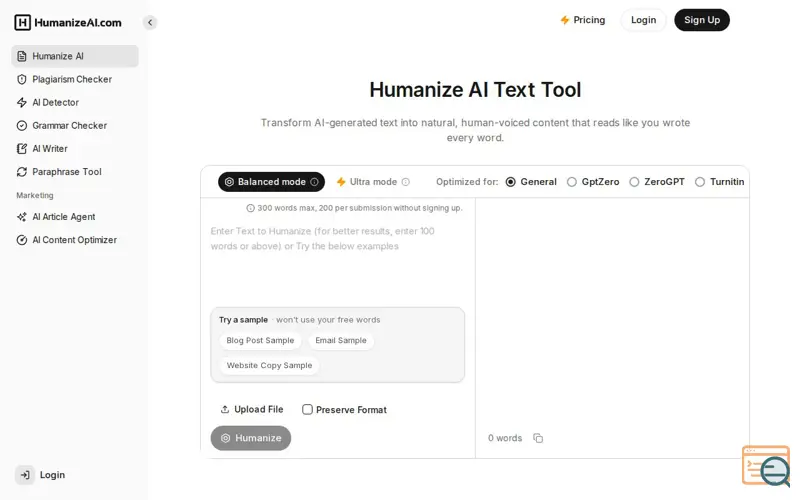The width and height of the screenshot is (800, 500).
Task: Open AI Writer in the sidebar
Action: pyautogui.click(x=75, y=148)
